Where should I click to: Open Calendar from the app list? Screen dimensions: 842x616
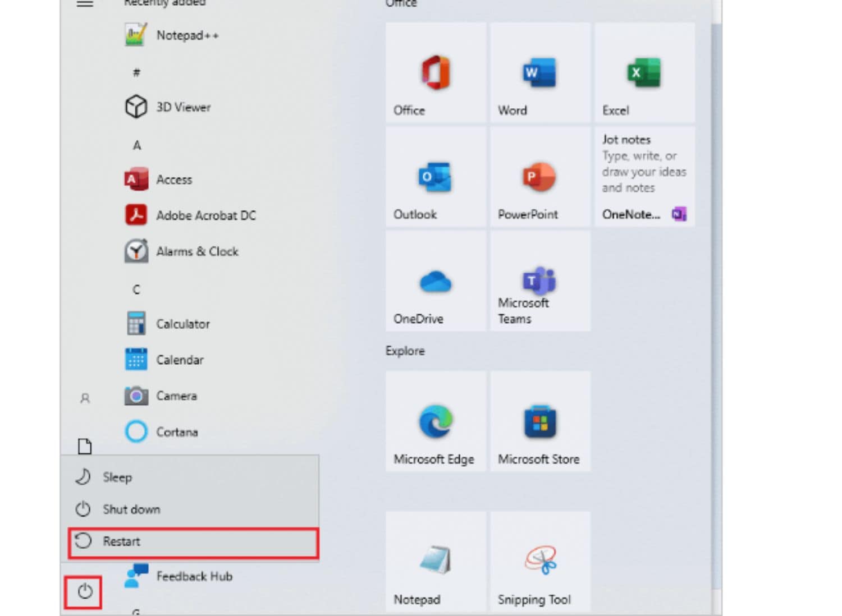(164, 360)
